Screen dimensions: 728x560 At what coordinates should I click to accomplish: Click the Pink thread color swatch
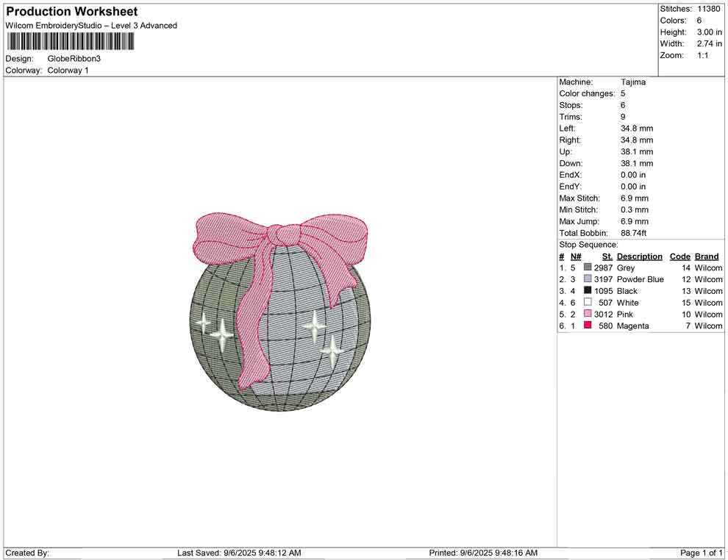(x=588, y=315)
